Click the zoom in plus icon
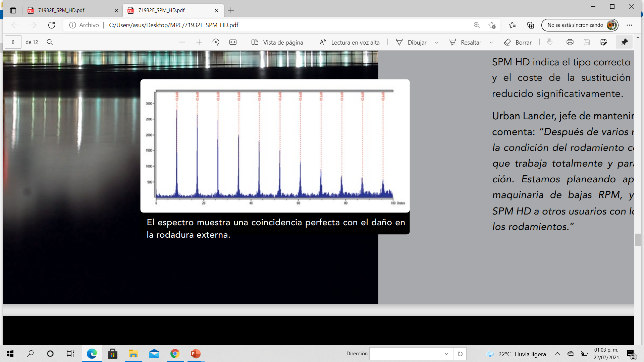This screenshot has height=362, width=644. [x=199, y=42]
